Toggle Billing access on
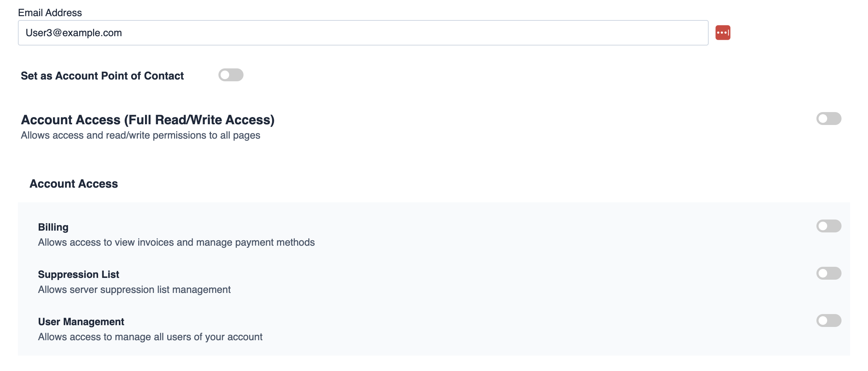The height and width of the screenshot is (371, 868). coord(829,226)
